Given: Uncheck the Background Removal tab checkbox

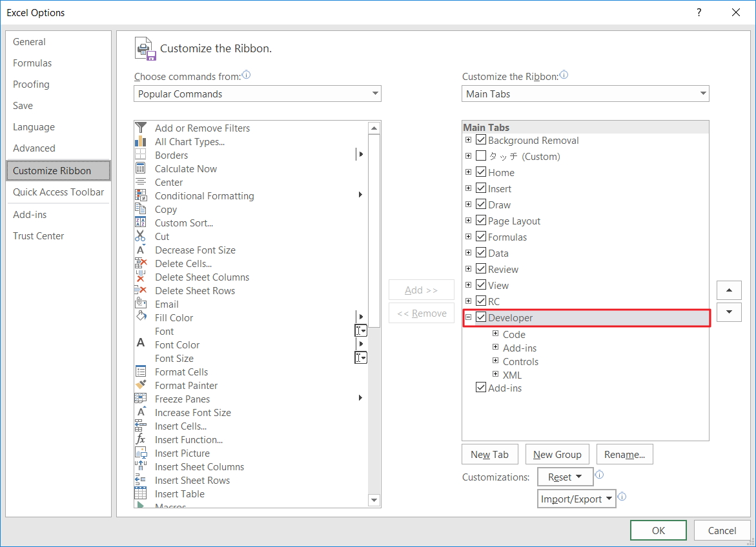Looking at the screenshot, I should click(481, 140).
